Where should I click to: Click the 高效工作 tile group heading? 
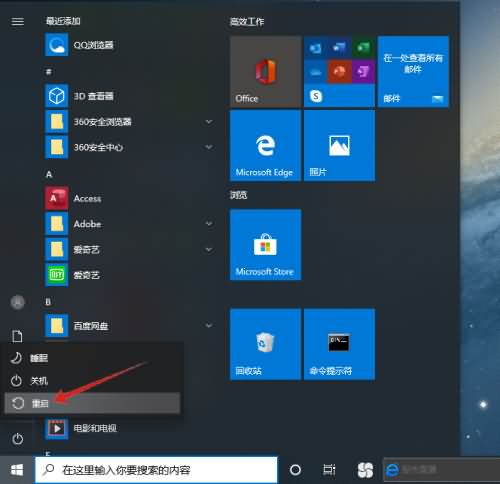[247, 22]
